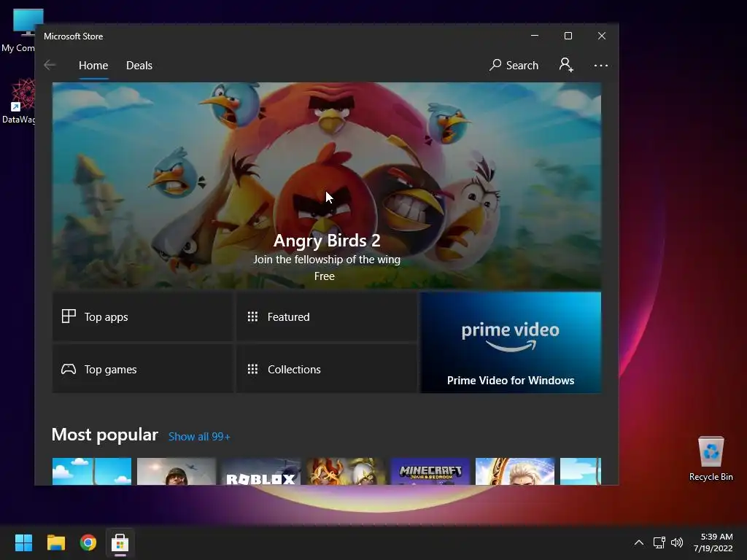
Task: Minimize the Microsoft Store window
Action: [535, 36]
